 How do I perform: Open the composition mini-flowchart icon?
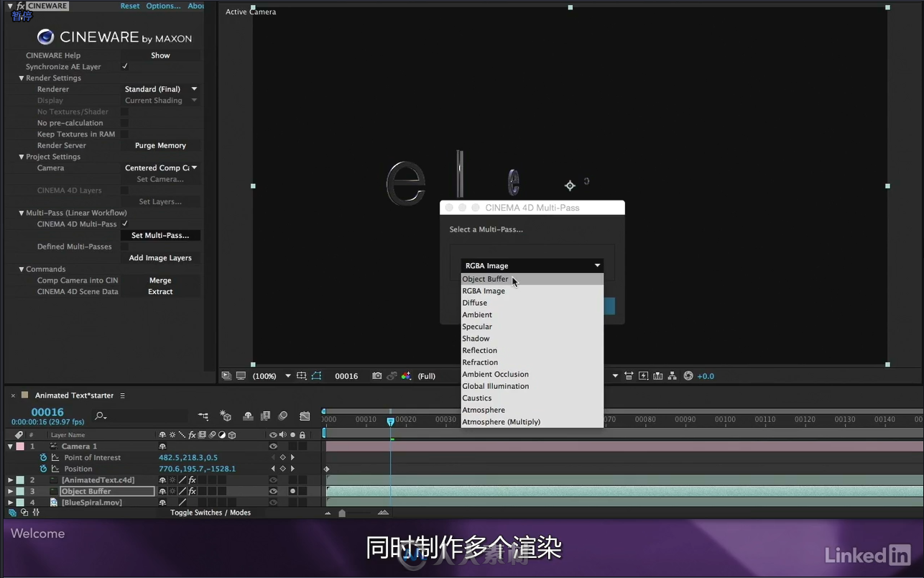click(203, 416)
